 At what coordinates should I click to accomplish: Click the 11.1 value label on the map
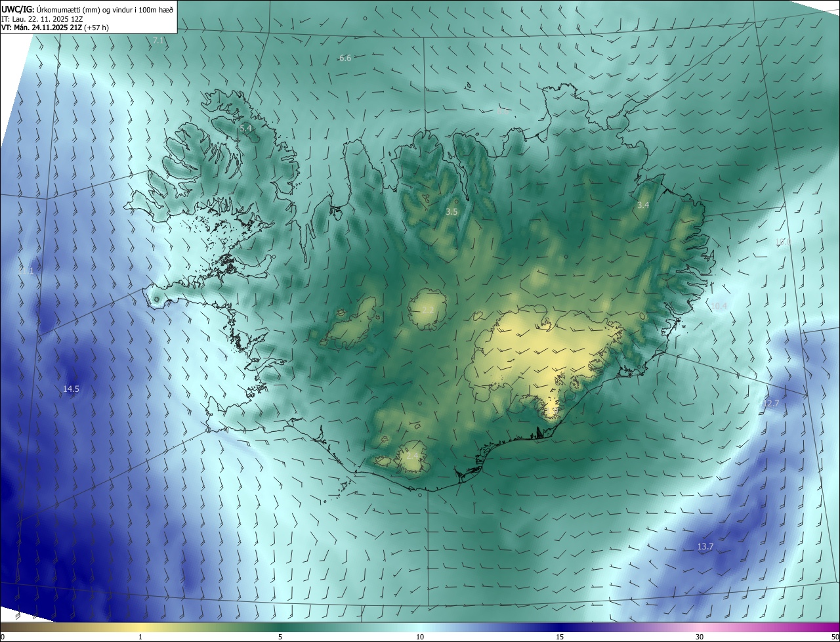26,270
